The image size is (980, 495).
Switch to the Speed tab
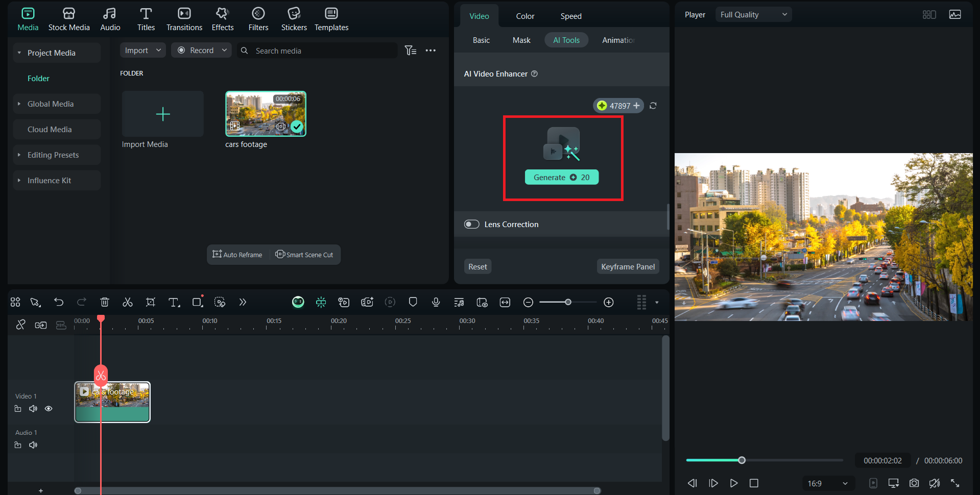[x=571, y=16]
